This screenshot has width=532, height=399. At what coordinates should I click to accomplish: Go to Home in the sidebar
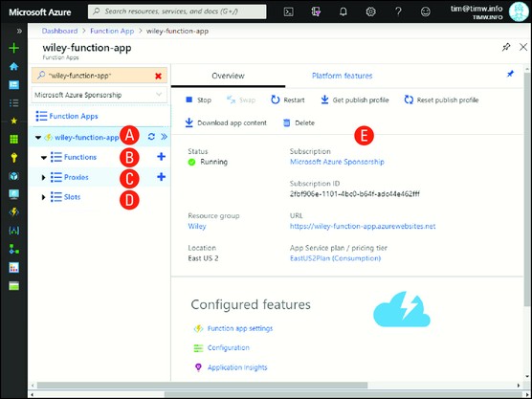(14, 67)
